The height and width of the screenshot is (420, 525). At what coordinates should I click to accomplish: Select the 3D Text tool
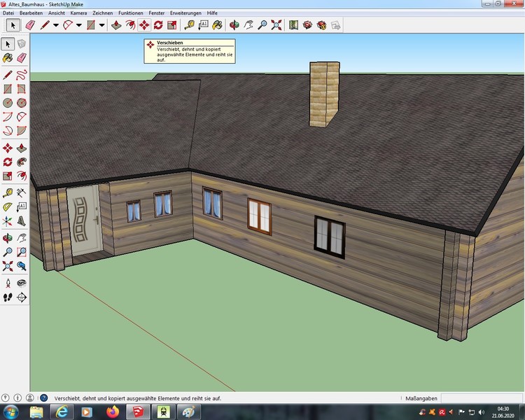click(x=22, y=220)
